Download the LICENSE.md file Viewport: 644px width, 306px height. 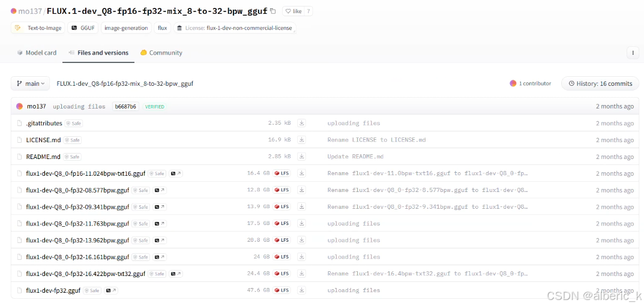click(302, 140)
